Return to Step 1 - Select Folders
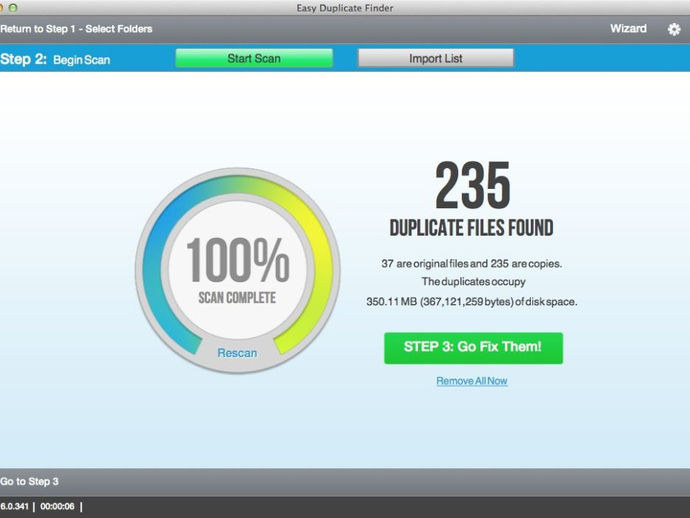Viewport: 690px width, 518px height. [76, 29]
